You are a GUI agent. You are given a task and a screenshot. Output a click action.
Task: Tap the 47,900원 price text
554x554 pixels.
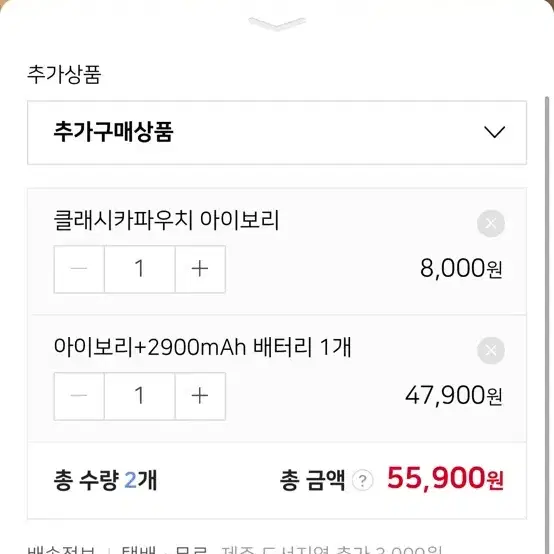[x=454, y=396]
